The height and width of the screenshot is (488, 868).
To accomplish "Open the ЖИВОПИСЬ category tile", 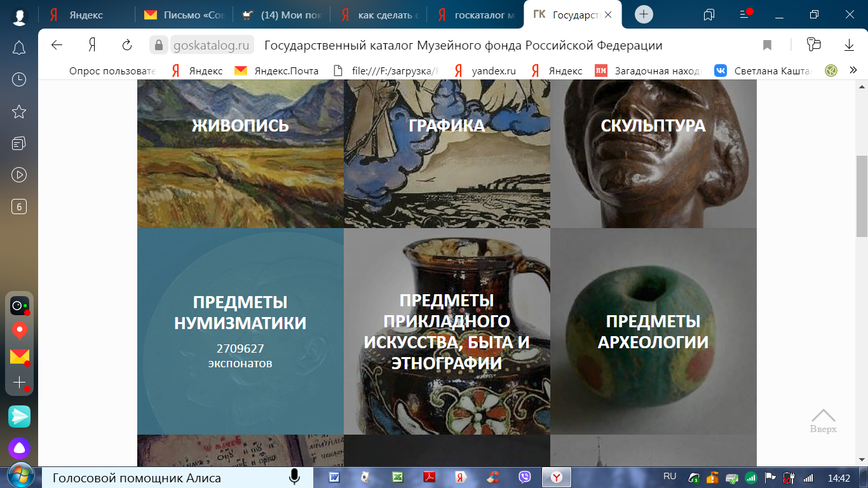I will 240,154.
